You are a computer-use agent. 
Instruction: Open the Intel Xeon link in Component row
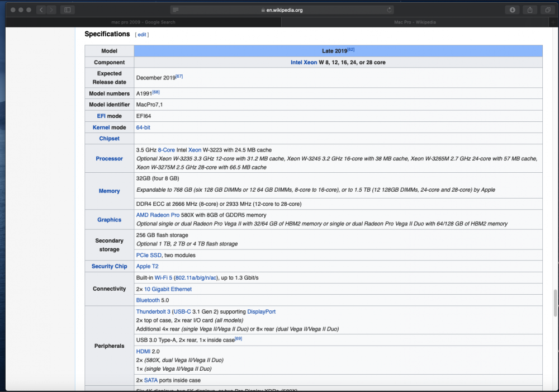tap(304, 63)
